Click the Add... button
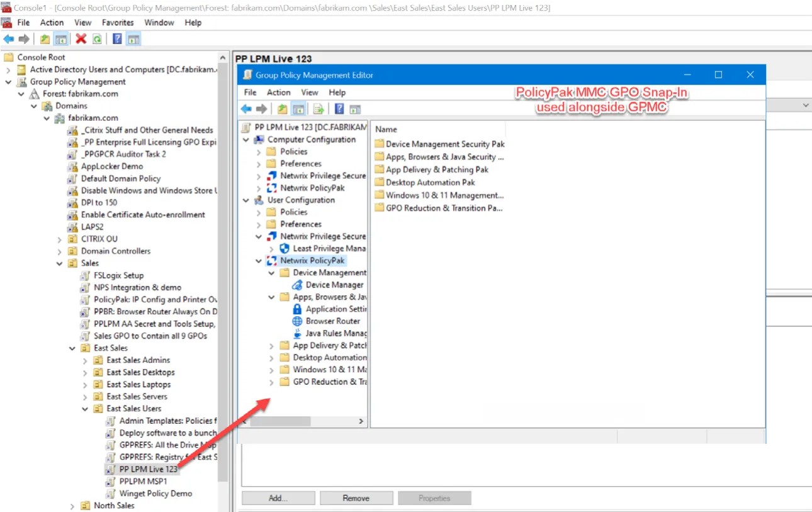Screen dimensions: 812x512 (278, 498)
